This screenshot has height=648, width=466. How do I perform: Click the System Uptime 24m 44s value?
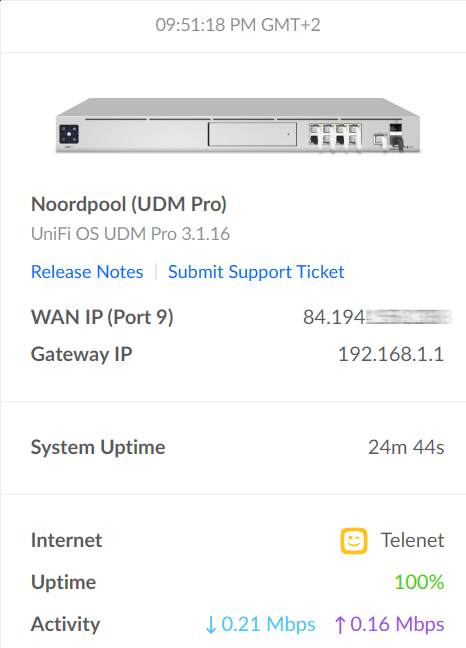[x=406, y=447]
